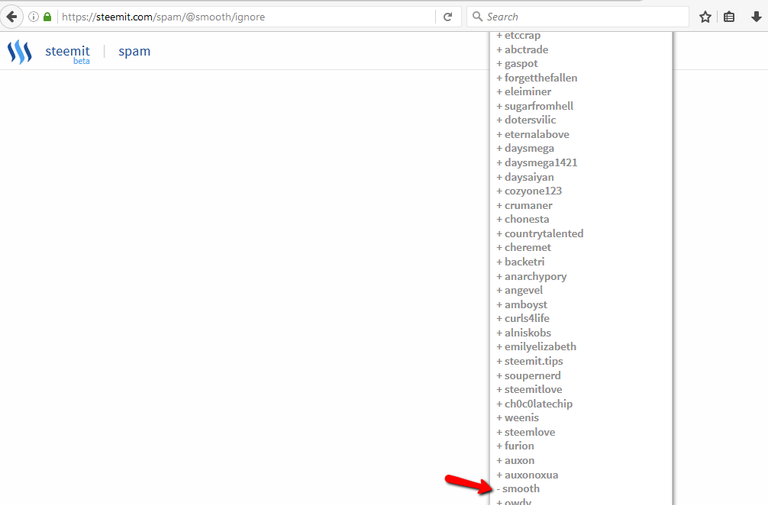This screenshot has width=768, height=505.
Task: Open the spam section link
Action: [134, 51]
